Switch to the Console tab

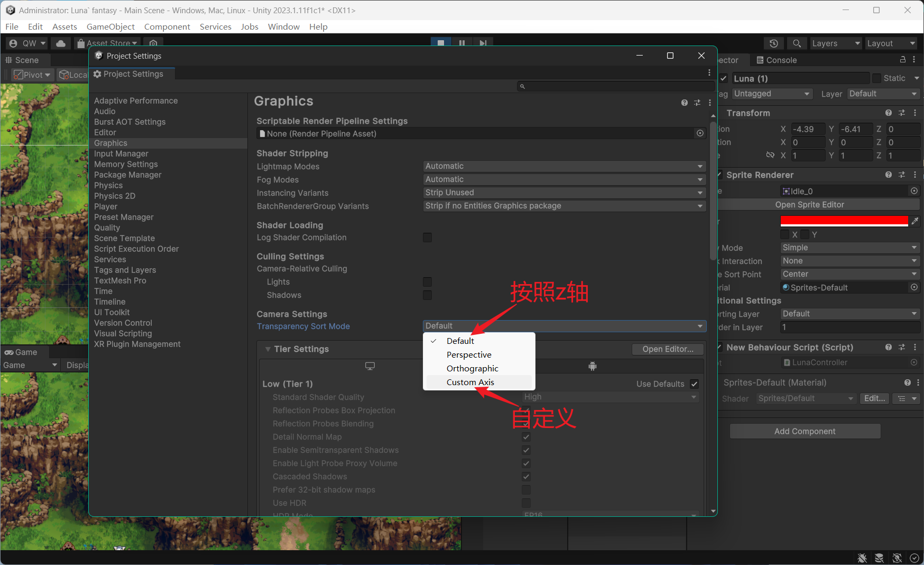776,60
